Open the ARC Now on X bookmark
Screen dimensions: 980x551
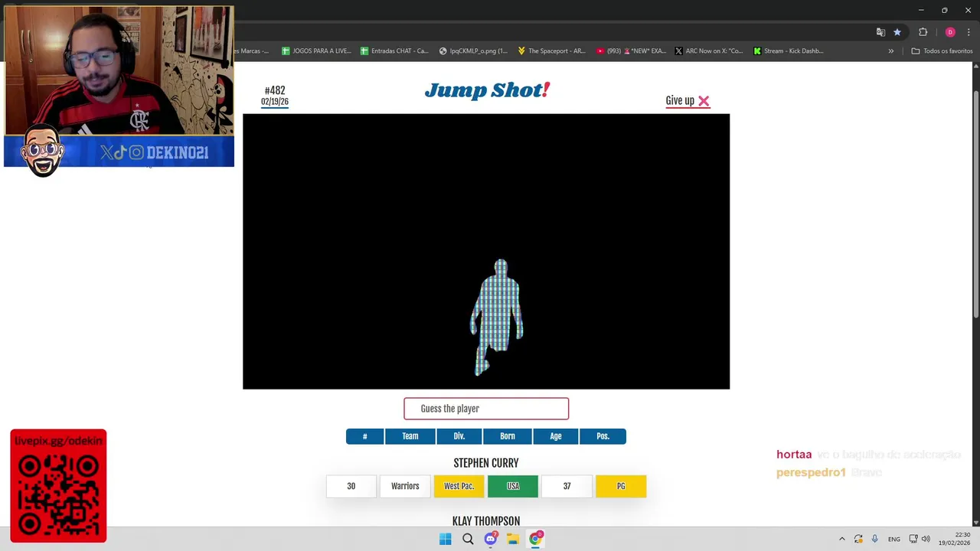click(709, 51)
